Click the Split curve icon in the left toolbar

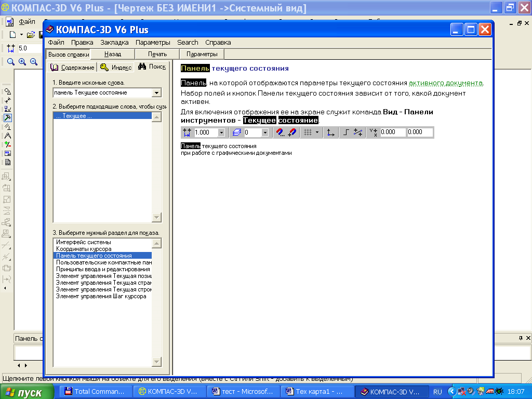(x=6, y=257)
